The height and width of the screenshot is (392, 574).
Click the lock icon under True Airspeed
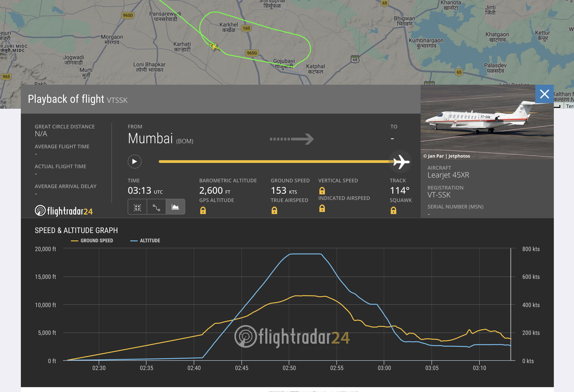[x=274, y=210]
